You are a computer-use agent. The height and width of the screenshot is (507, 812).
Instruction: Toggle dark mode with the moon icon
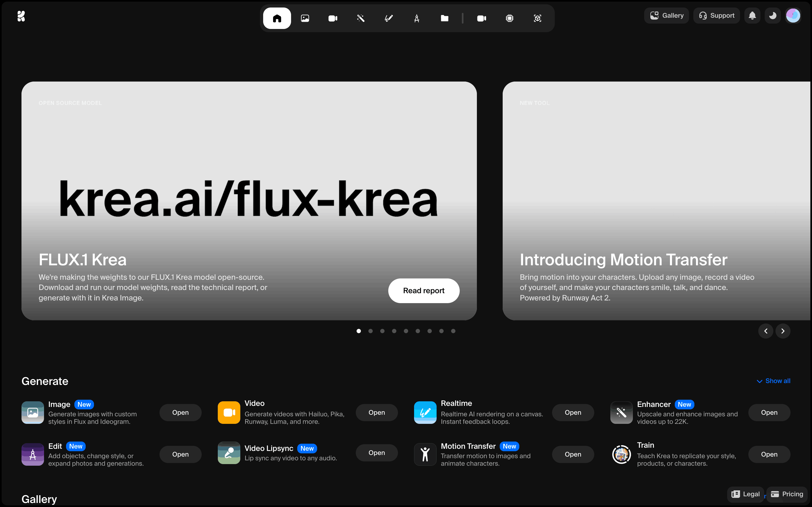coord(773,16)
